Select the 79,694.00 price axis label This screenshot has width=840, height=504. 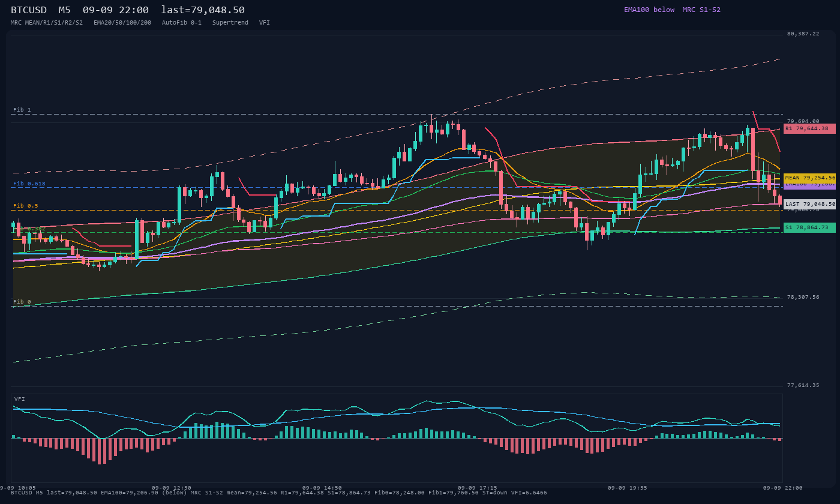(x=803, y=121)
